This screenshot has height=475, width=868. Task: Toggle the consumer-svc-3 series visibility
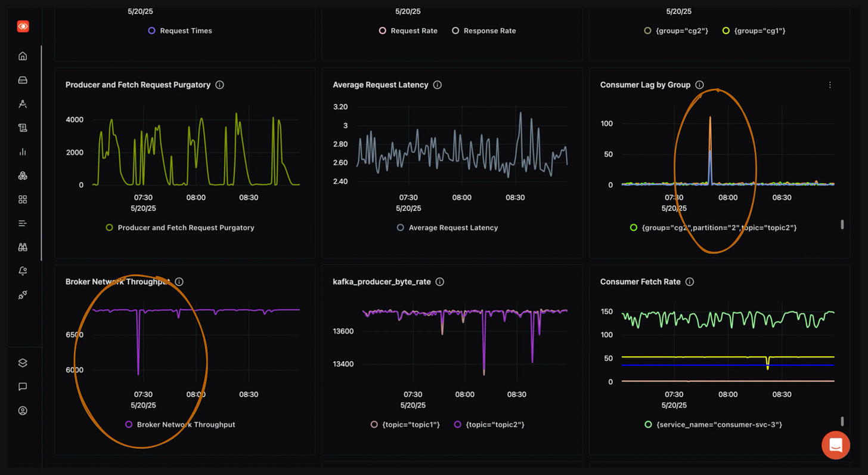pyautogui.click(x=713, y=424)
